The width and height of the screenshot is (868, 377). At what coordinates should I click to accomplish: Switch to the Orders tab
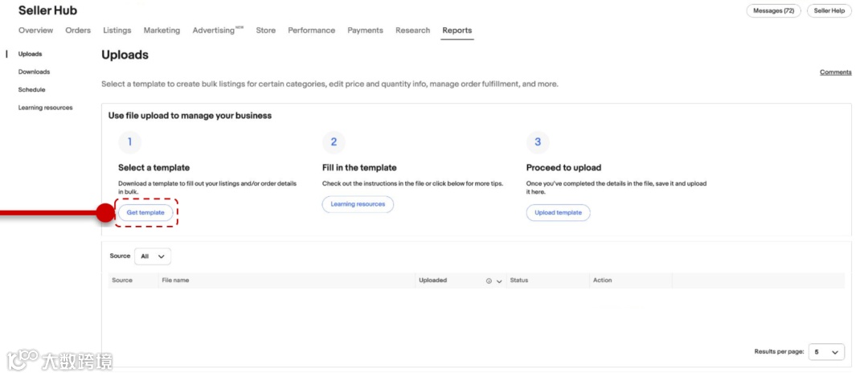[x=78, y=31]
